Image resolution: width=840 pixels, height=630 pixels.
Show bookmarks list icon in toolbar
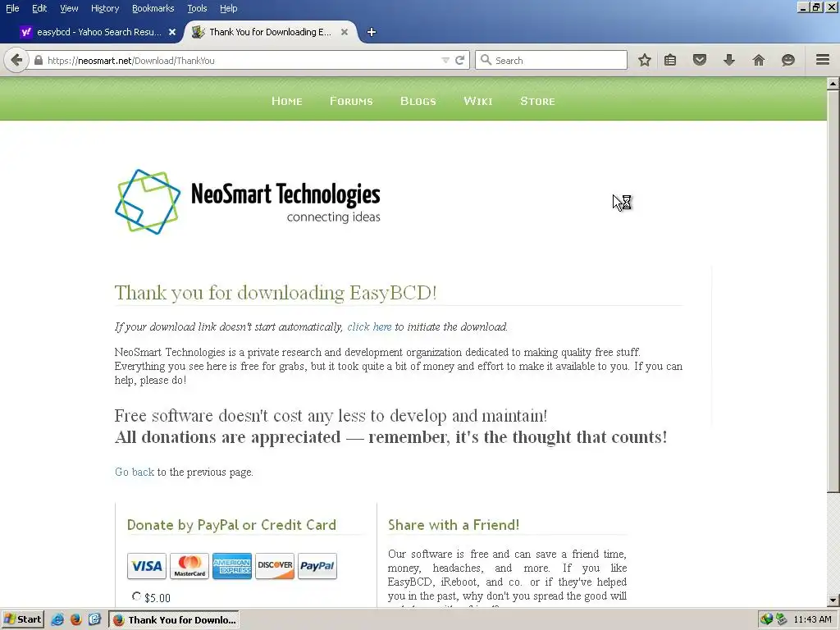pos(670,60)
